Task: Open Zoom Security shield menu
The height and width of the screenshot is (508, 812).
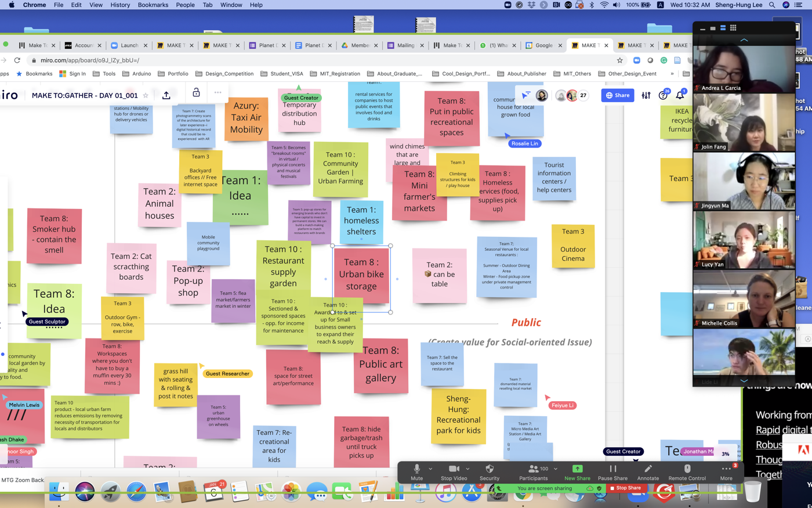Action: [x=489, y=472]
